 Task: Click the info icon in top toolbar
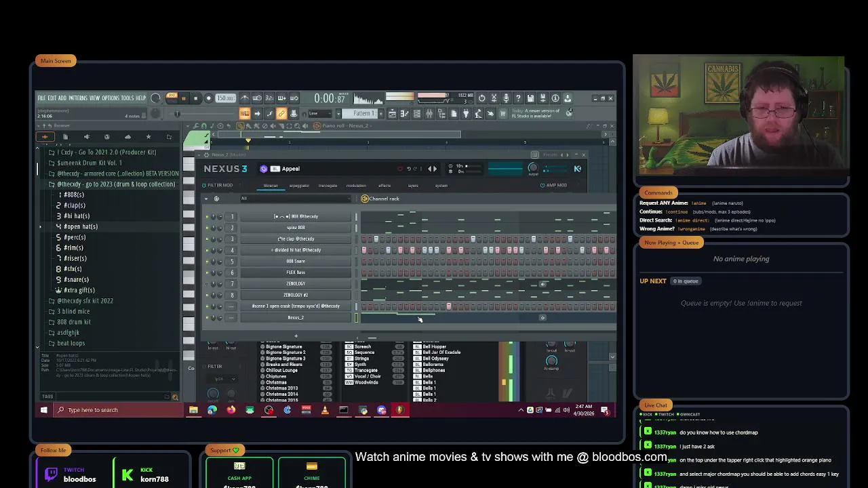click(x=555, y=98)
